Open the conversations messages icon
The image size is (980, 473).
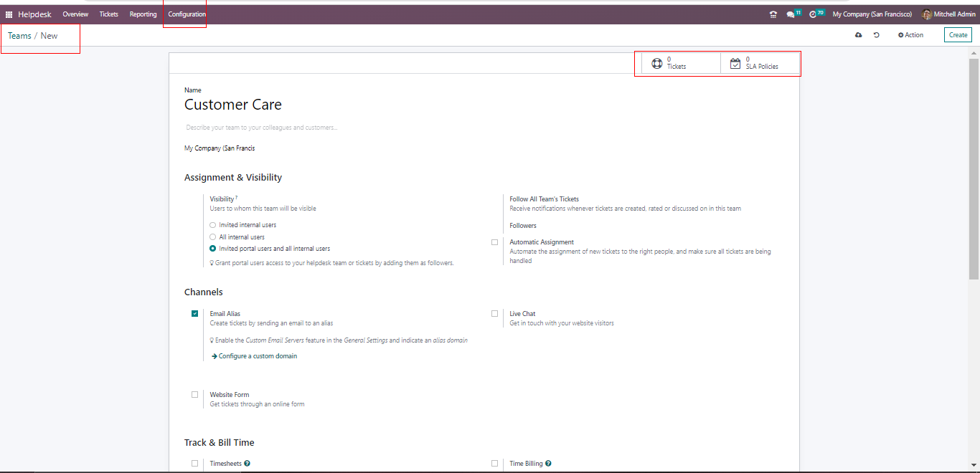pyautogui.click(x=791, y=14)
